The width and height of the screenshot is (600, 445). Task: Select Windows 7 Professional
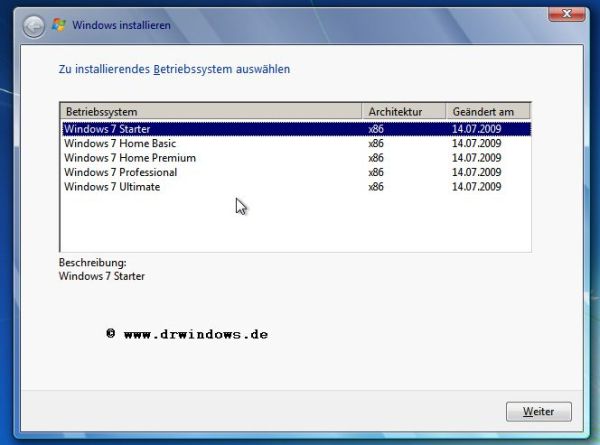(x=296, y=173)
